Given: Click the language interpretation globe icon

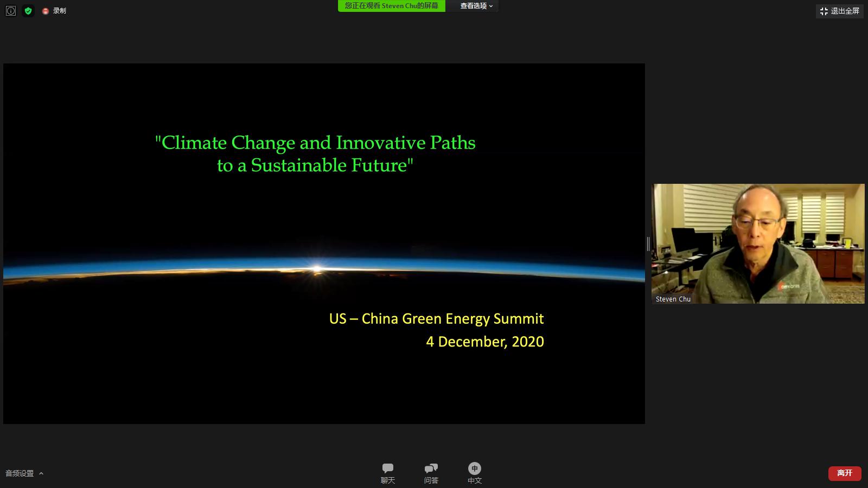Looking at the screenshot, I should pyautogui.click(x=474, y=468).
